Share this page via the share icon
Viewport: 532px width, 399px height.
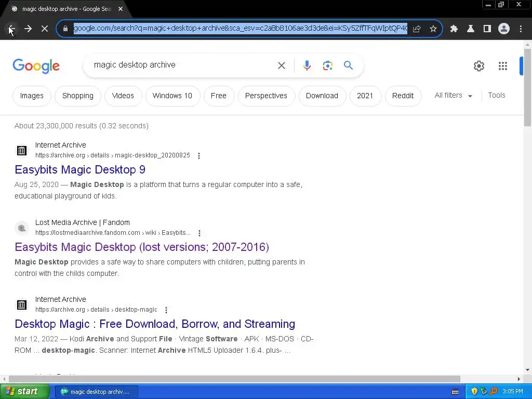point(417,29)
